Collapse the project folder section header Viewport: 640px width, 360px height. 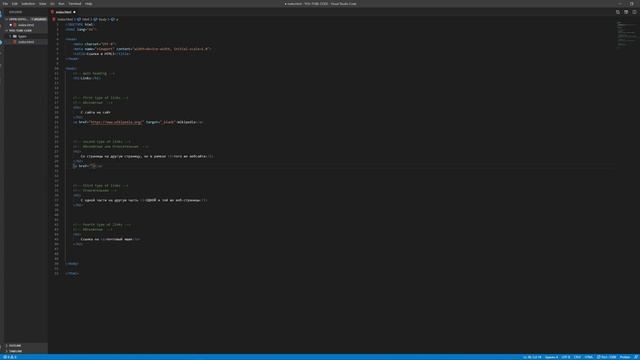click(x=26, y=31)
